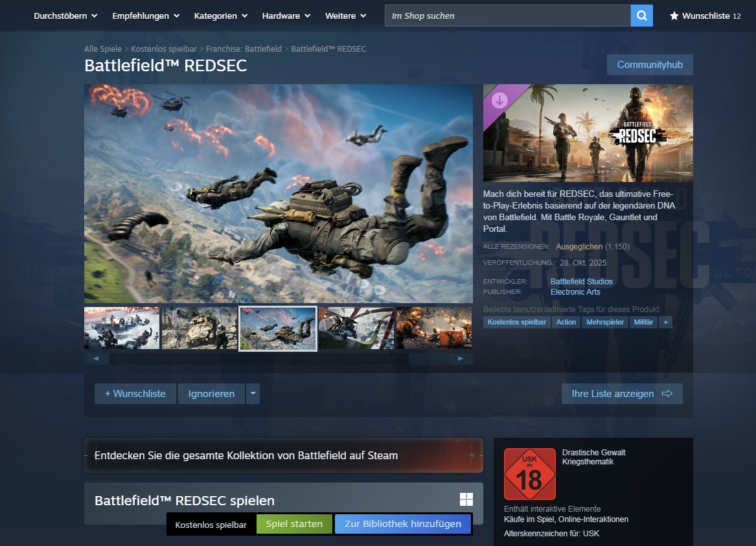Open the Hardware menu
This screenshot has height=546, width=756.
point(286,16)
